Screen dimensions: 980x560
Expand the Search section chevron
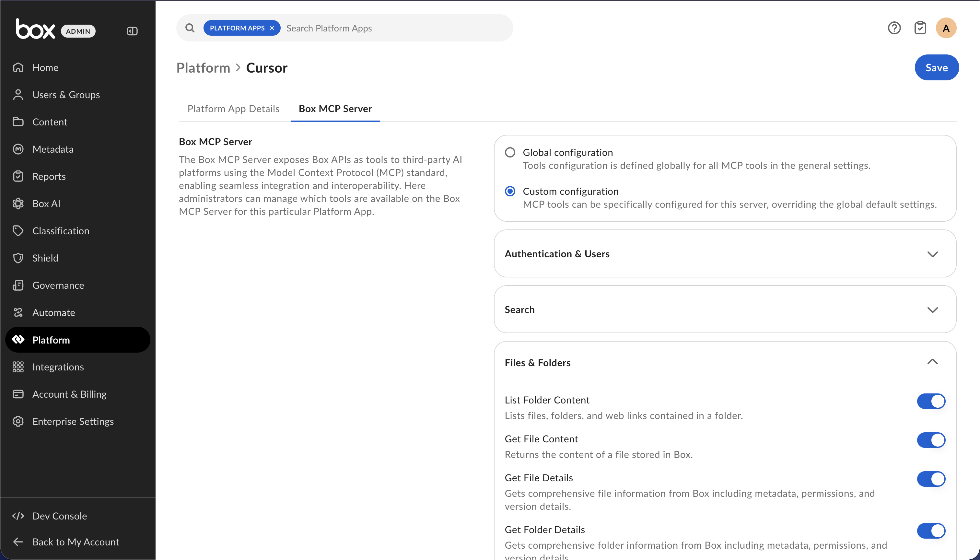click(932, 309)
